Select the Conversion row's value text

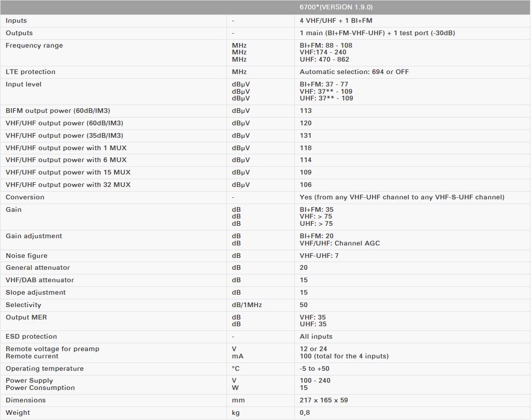[401, 197]
